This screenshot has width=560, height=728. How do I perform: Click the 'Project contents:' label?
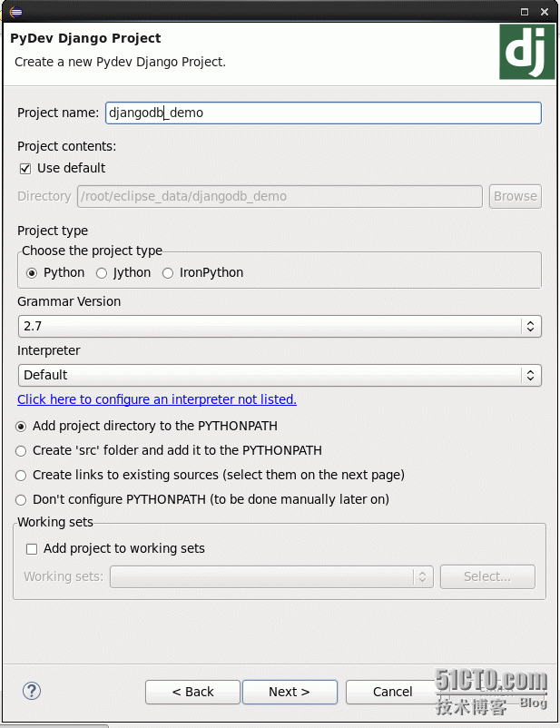[x=67, y=146]
